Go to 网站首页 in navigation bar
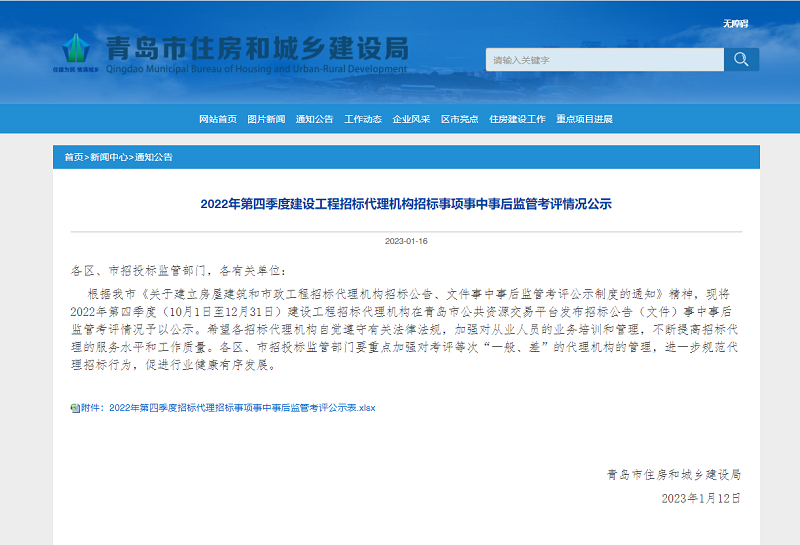Image resolution: width=800 pixels, height=545 pixels. click(218, 119)
